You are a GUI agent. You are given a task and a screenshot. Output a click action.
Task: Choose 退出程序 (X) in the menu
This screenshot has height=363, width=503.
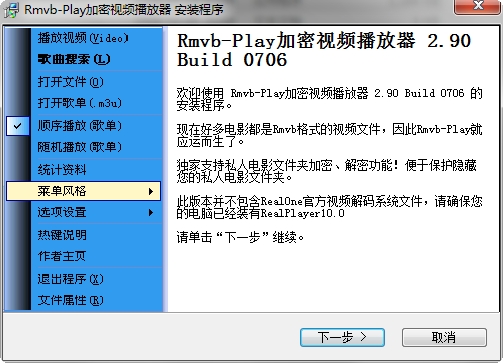[71, 279]
